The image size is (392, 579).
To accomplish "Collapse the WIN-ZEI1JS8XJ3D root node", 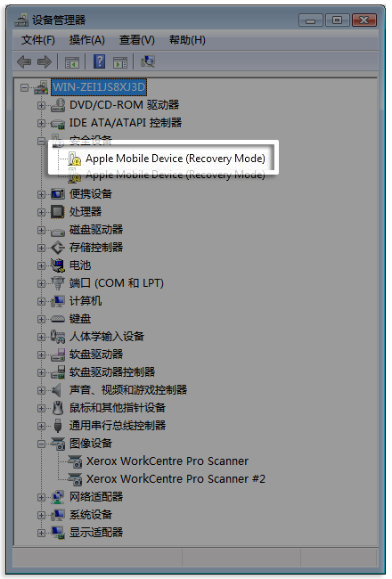I will [x=24, y=87].
